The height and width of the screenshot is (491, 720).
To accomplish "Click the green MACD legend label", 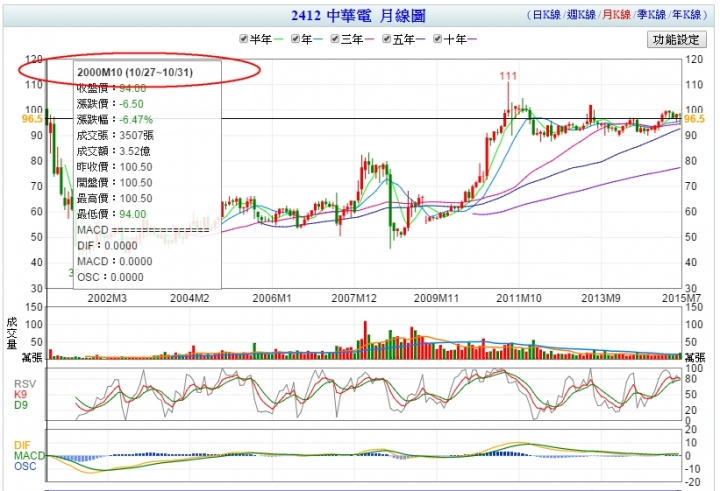I will tap(29, 456).
